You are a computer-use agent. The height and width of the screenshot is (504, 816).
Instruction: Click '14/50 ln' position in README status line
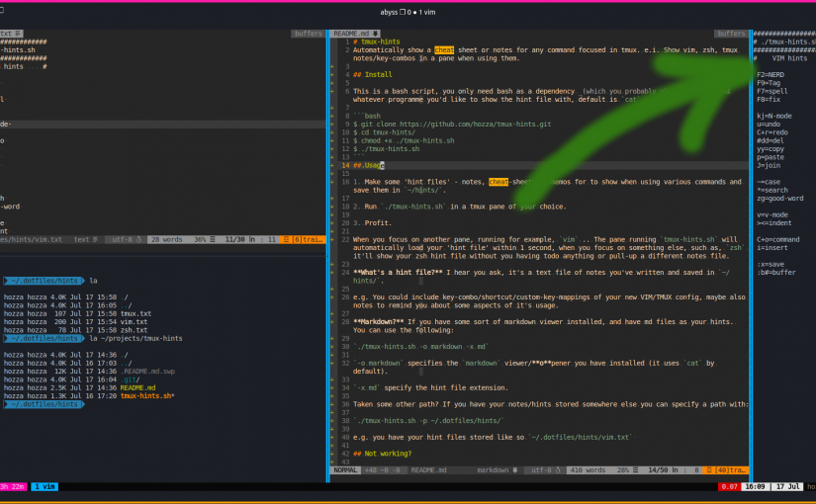663,470
